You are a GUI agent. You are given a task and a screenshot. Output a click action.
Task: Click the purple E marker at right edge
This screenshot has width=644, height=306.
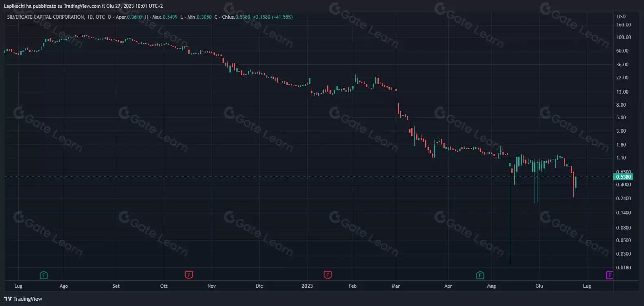609,275
